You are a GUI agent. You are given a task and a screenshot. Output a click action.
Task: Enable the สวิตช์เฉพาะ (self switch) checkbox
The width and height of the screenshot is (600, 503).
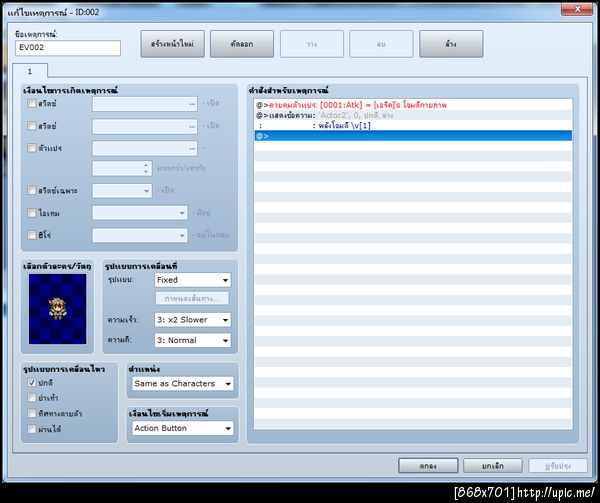[32, 190]
